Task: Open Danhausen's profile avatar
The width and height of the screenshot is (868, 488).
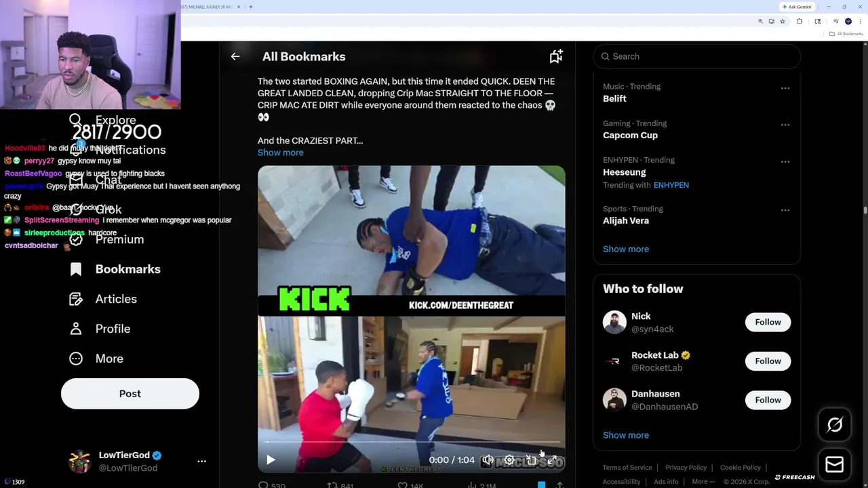Action: (614, 400)
